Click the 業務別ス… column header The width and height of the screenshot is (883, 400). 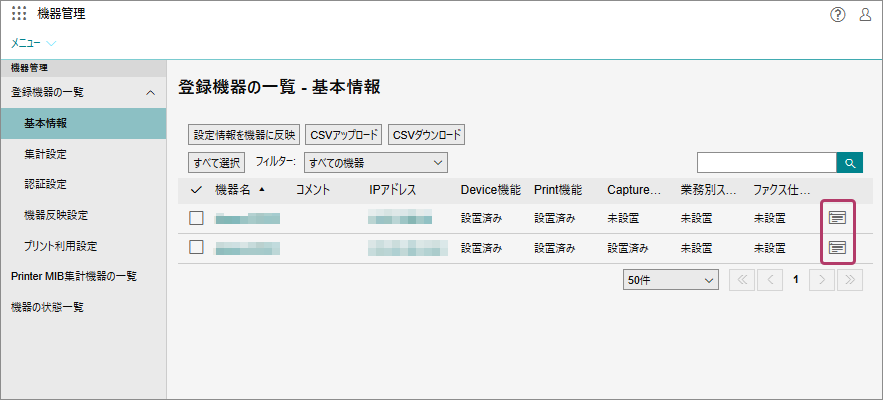coord(708,190)
